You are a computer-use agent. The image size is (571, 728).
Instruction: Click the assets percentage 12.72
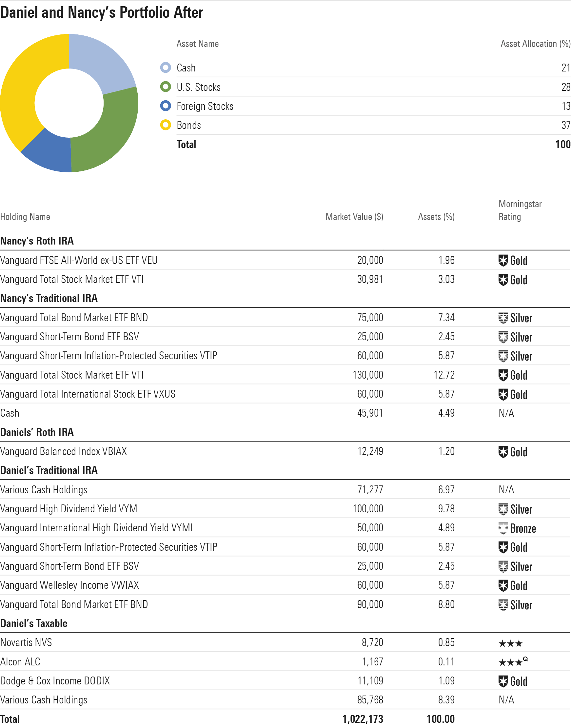coord(444,375)
